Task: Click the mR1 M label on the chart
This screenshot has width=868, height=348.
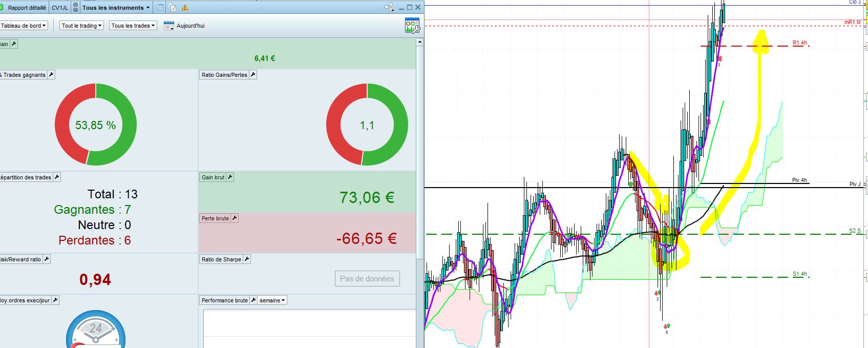Action: point(853,23)
